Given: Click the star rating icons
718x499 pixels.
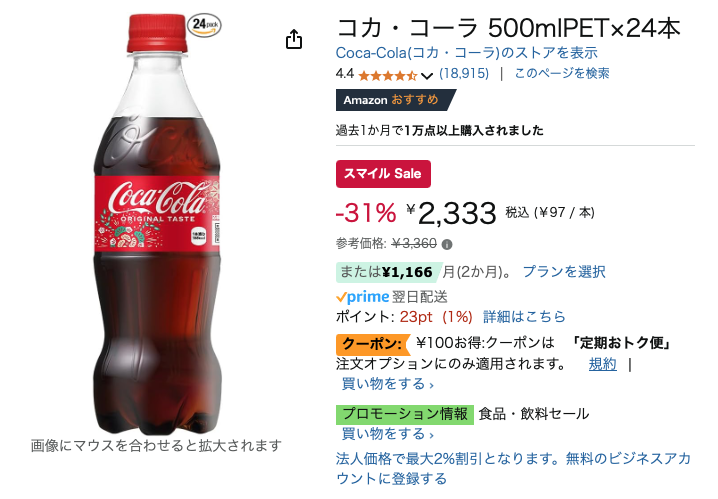Looking at the screenshot, I should pos(388,75).
